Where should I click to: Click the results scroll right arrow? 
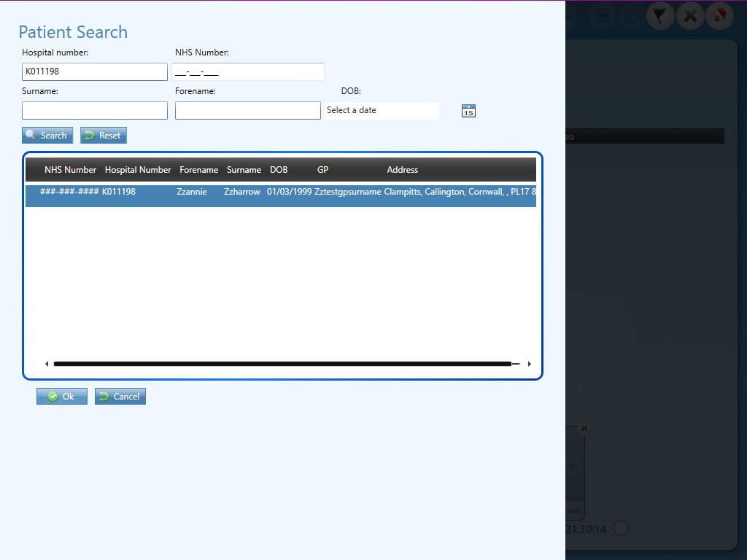(x=530, y=364)
